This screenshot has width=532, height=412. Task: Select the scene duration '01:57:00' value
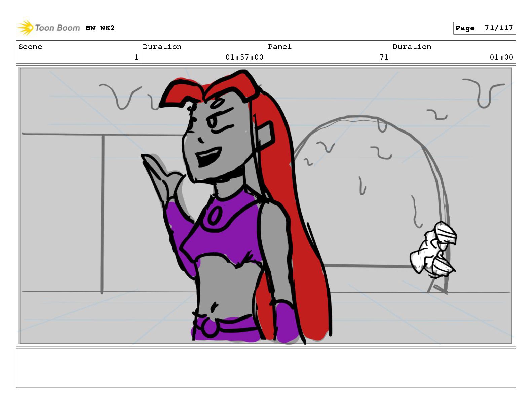point(244,57)
